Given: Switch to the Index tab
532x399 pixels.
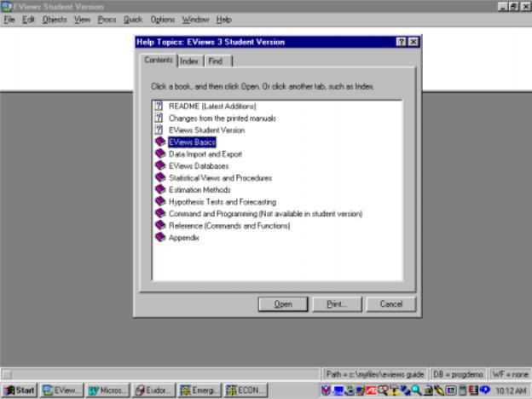Looking at the screenshot, I should [x=189, y=61].
